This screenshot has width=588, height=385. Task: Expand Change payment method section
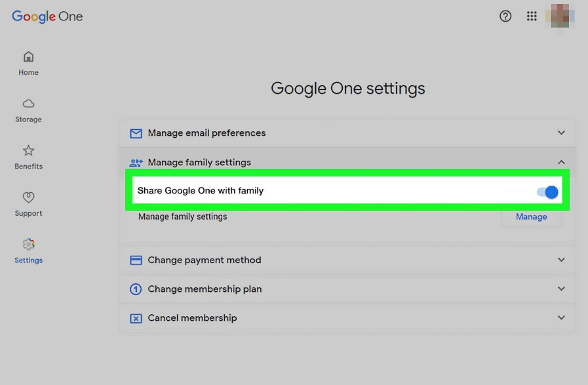pos(561,260)
